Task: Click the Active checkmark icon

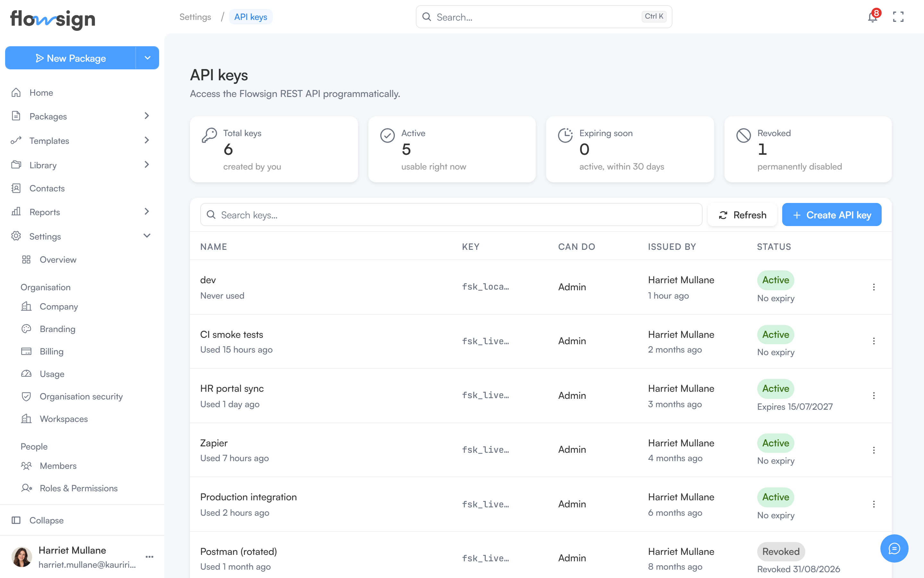Action: point(387,135)
